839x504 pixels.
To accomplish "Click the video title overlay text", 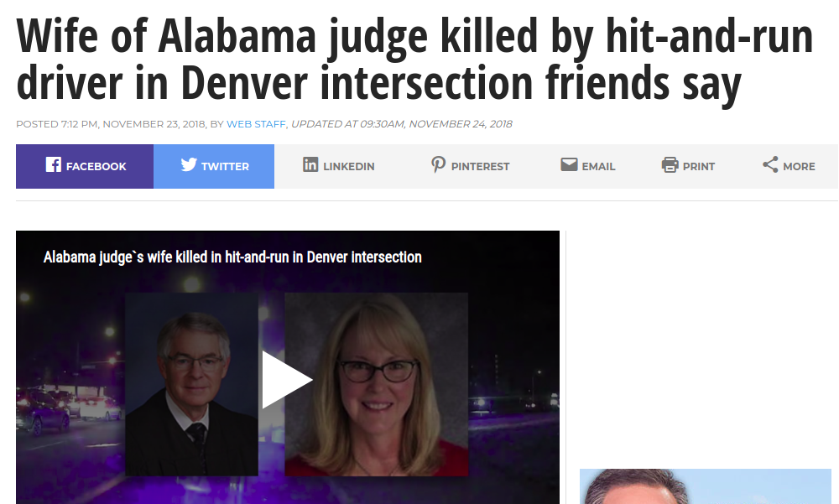I will click(232, 257).
